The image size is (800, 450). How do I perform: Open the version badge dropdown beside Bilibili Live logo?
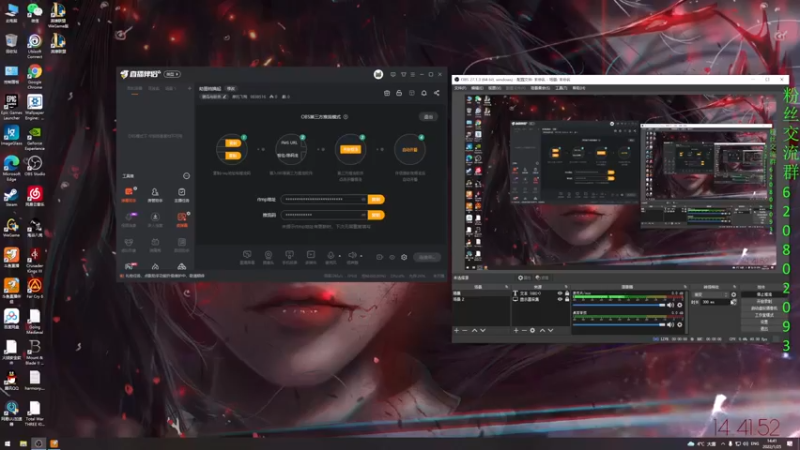[x=172, y=74]
